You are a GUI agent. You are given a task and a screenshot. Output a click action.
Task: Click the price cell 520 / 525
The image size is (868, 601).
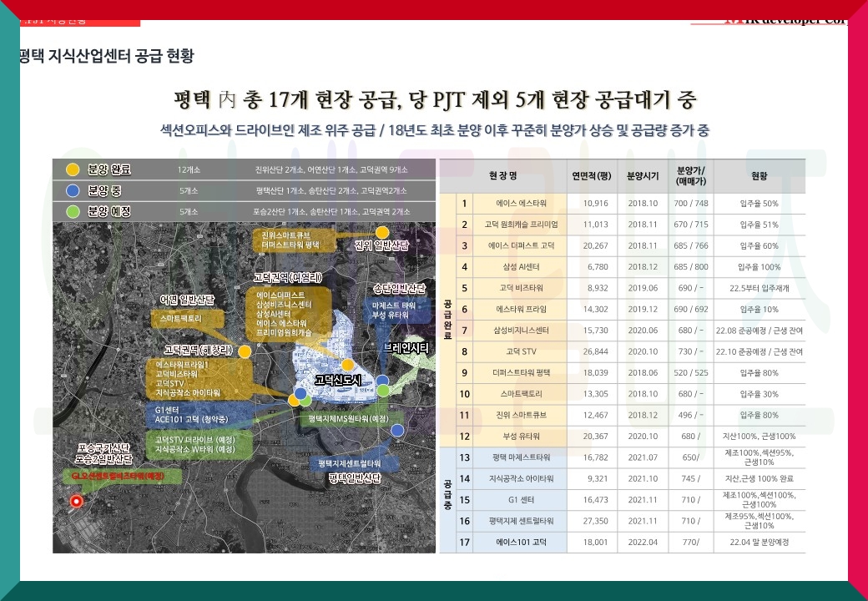[691, 373]
